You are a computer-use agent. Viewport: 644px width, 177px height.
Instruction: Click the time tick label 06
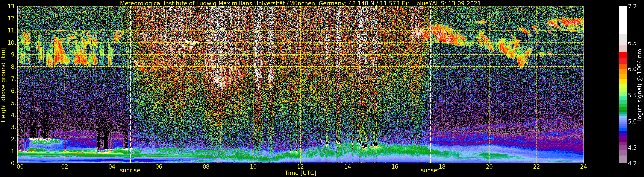[x=159, y=167]
